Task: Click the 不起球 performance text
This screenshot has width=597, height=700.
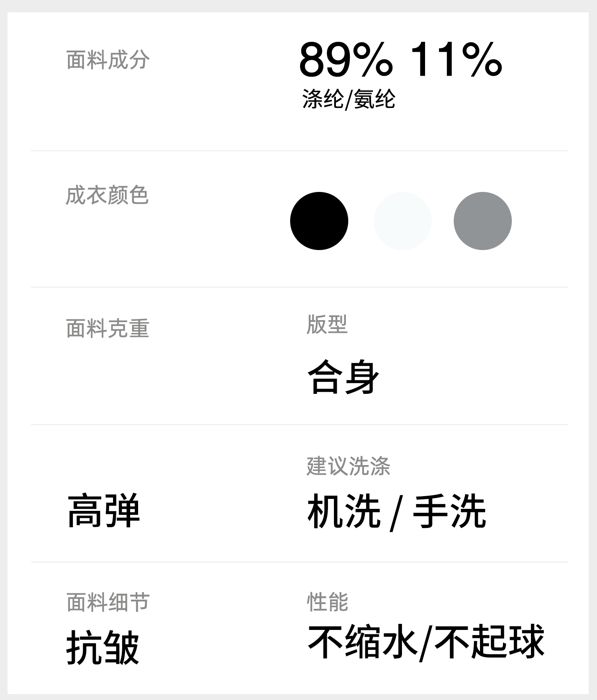Action: pos(489,641)
